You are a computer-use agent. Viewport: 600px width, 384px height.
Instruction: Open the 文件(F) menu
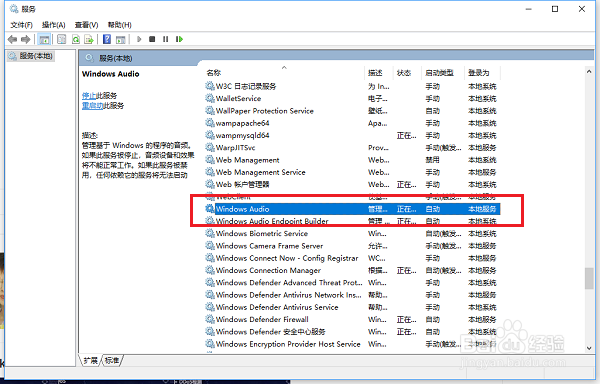[x=21, y=25]
